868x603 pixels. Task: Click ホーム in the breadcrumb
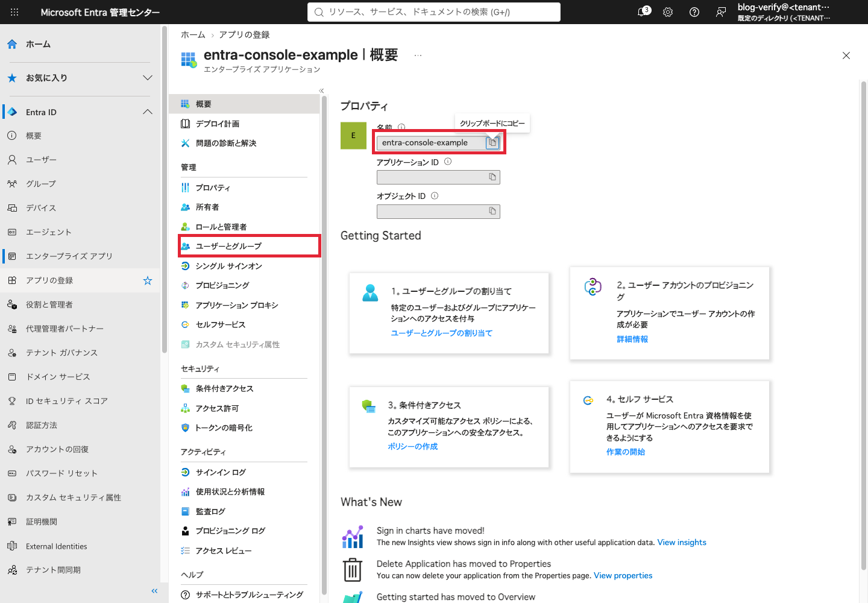[x=193, y=34]
